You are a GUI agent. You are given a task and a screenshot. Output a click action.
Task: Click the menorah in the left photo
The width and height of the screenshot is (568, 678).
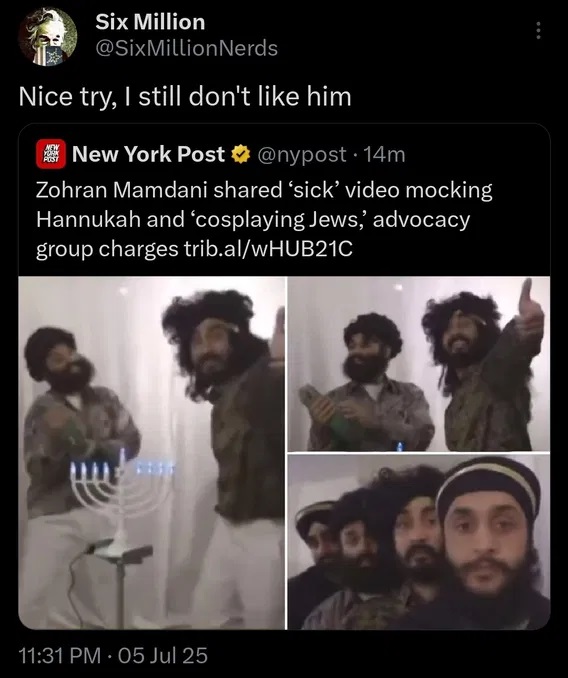[121, 508]
